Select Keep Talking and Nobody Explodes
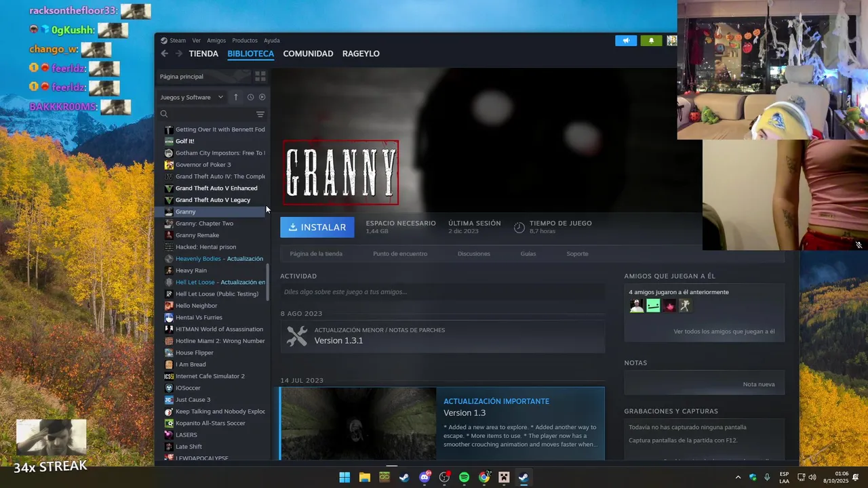Image resolution: width=868 pixels, height=488 pixels. (x=214, y=411)
